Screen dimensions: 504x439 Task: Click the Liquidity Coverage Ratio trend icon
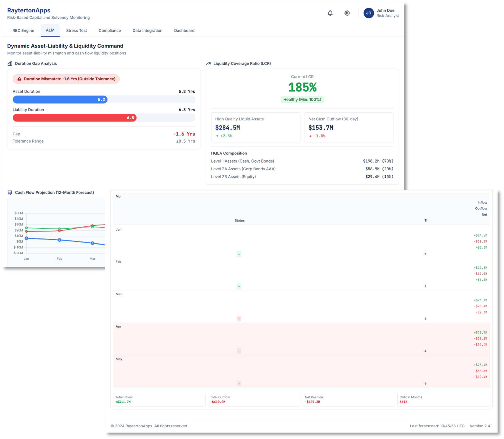[208, 64]
